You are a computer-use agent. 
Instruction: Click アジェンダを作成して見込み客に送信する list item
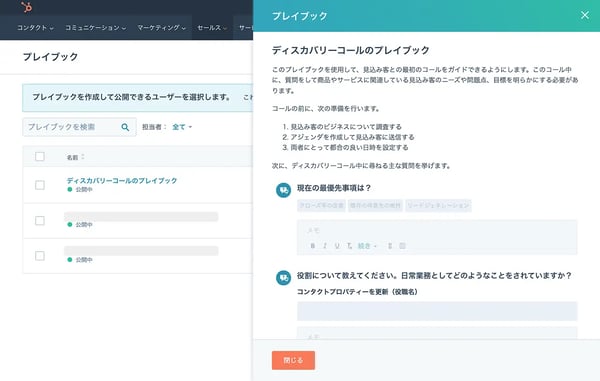click(x=352, y=137)
